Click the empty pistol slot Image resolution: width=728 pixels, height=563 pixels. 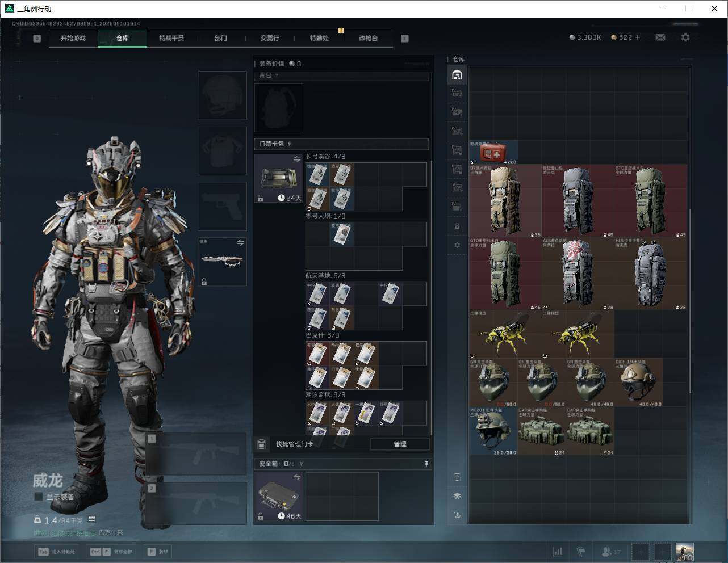tap(222, 206)
